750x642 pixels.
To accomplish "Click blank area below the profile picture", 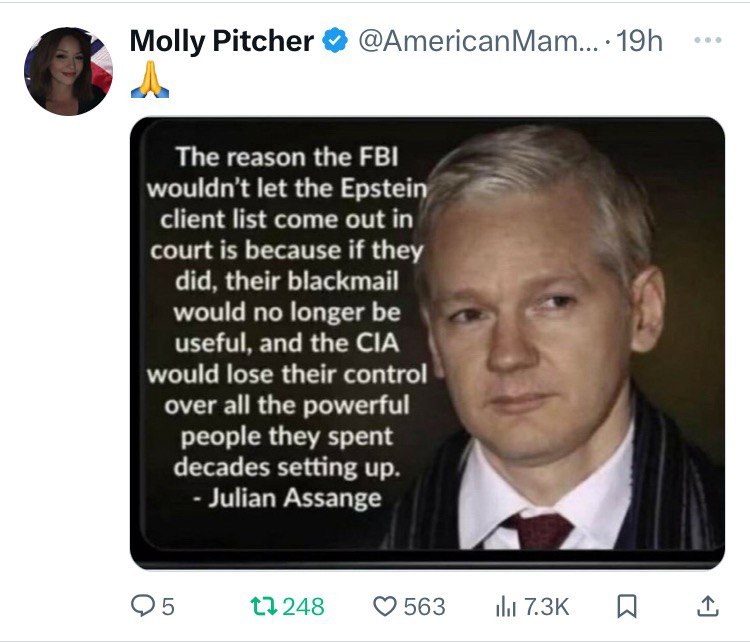I will click(x=68, y=335).
